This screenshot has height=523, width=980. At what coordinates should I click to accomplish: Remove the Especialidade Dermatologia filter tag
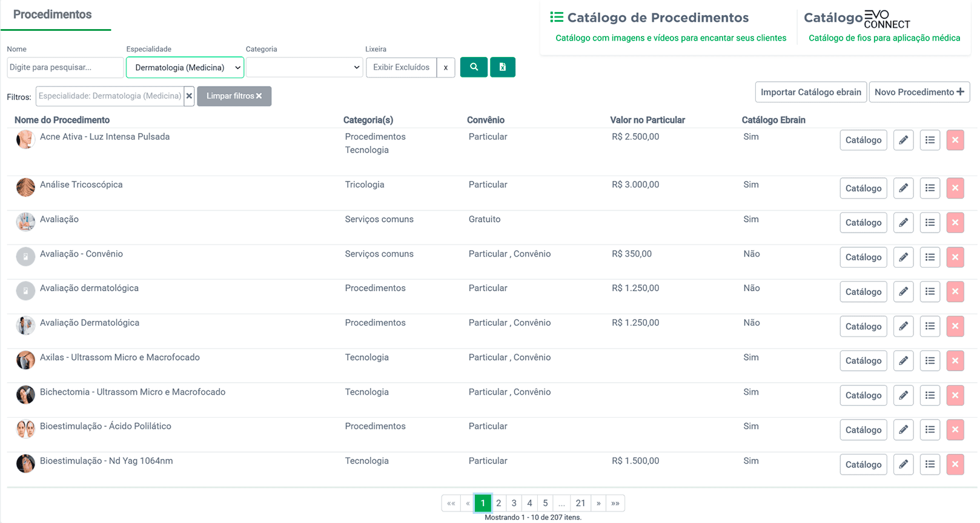(189, 96)
